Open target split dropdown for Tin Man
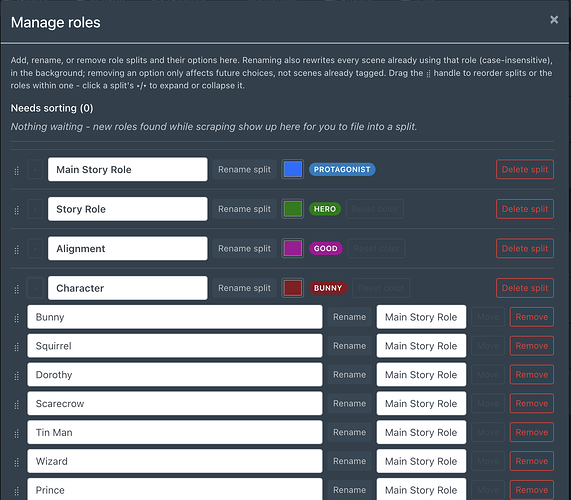Screen dimensions: 571x500 click(421, 432)
